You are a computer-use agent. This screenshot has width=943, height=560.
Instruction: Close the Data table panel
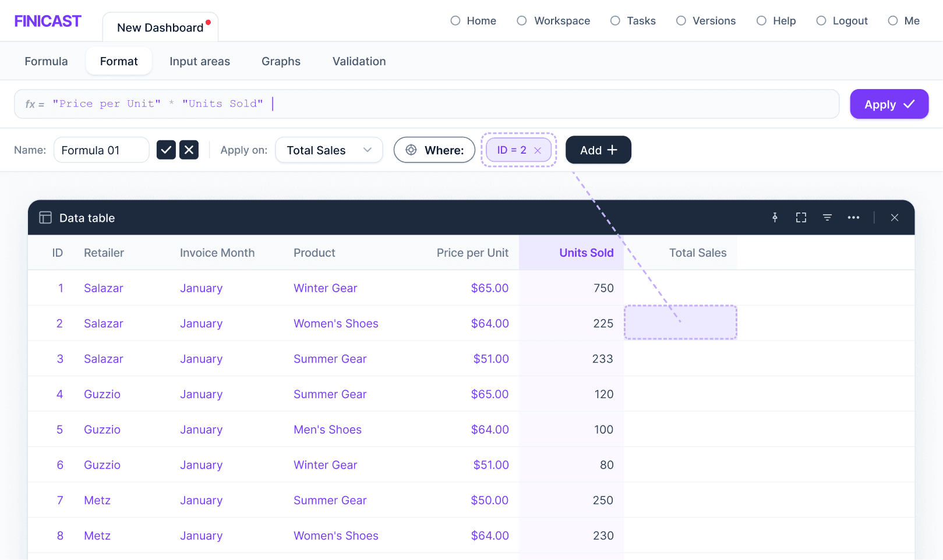coord(895,218)
